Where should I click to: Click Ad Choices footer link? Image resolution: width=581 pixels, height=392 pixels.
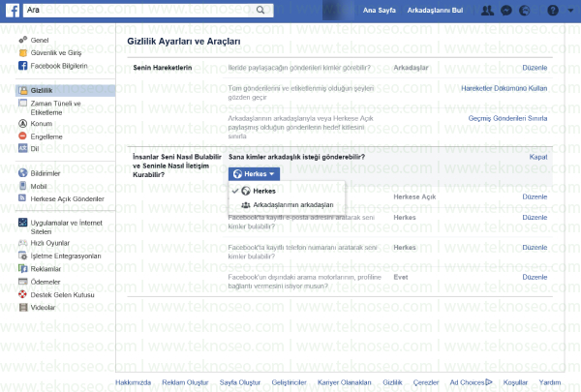pyautogui.click(x=471, y=382)
